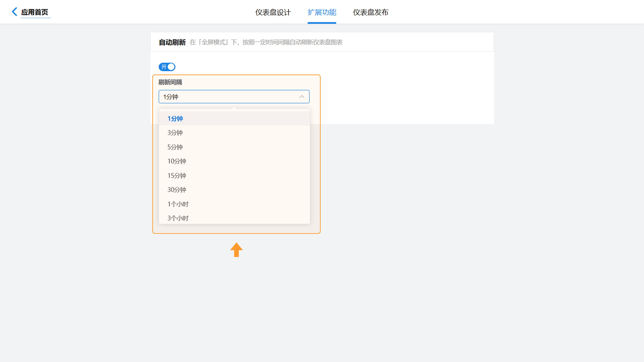Pick the 5分钟 interval
Screen dimensions: 644x362
tap(234, 147)
